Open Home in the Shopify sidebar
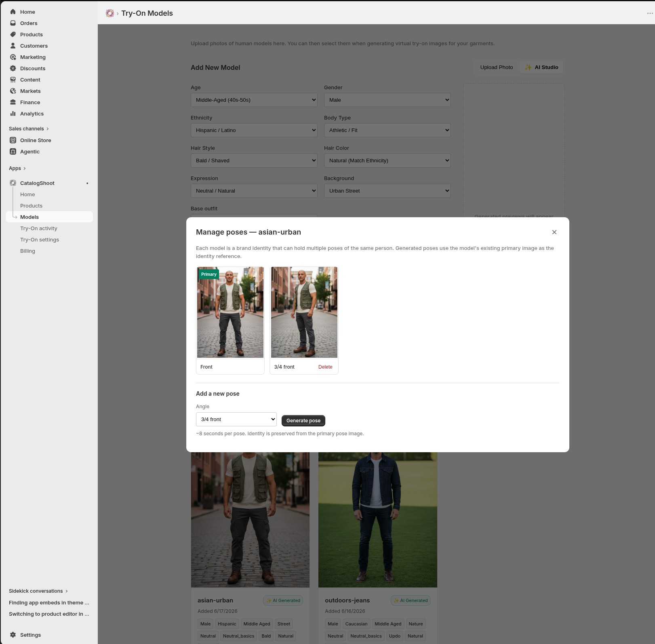The image size is (655, 644). [x=27, y=12]
